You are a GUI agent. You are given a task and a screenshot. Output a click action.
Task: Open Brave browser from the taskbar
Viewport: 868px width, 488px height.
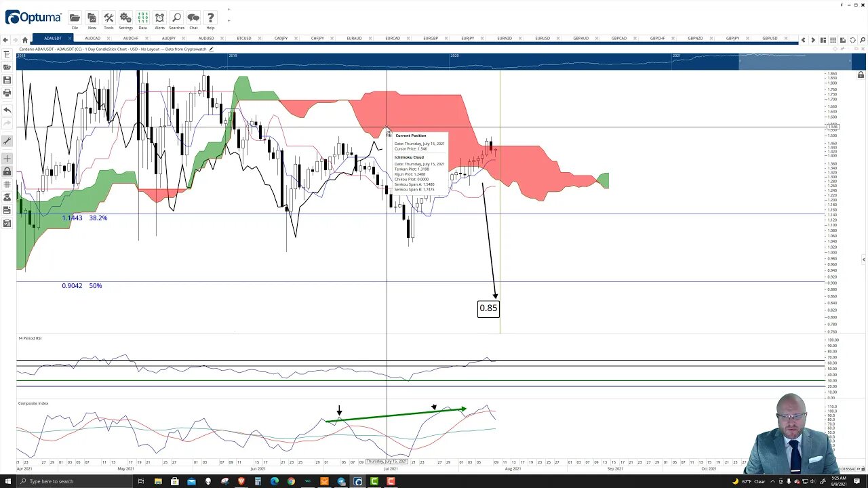[241, 481]
